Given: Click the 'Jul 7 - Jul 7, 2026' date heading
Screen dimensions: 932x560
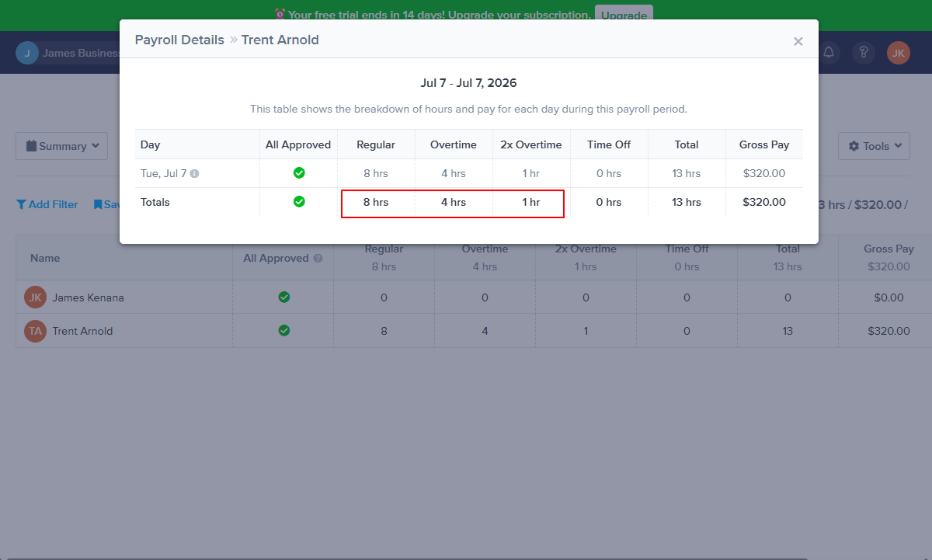Looking at the screenshot, I should tap(468, 83).
